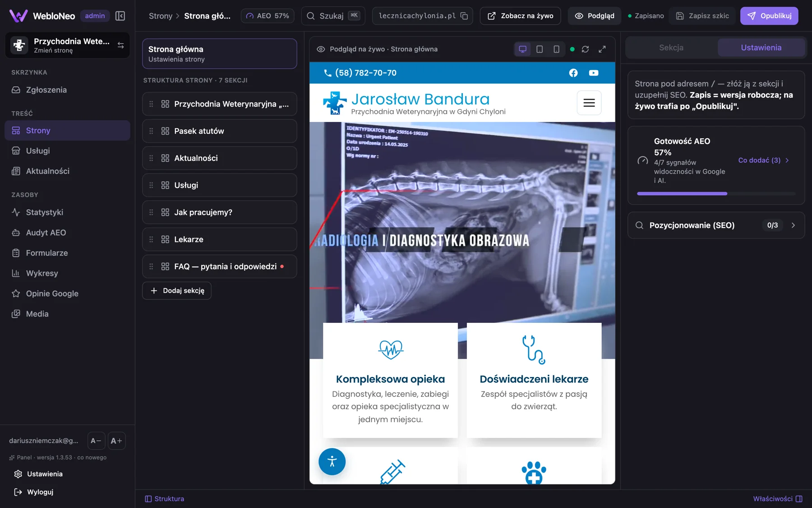Click eye icon in live preview header

coord(321,49)
